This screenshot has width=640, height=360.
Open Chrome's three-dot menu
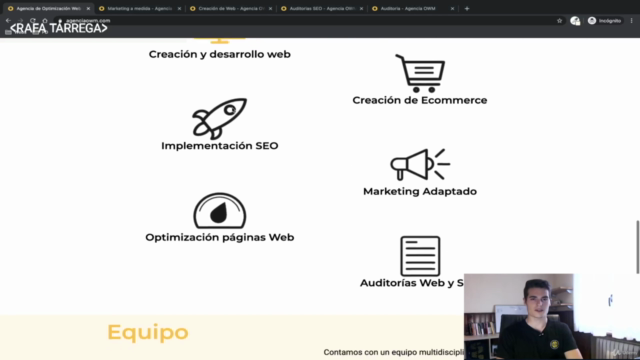pos(632,21)
